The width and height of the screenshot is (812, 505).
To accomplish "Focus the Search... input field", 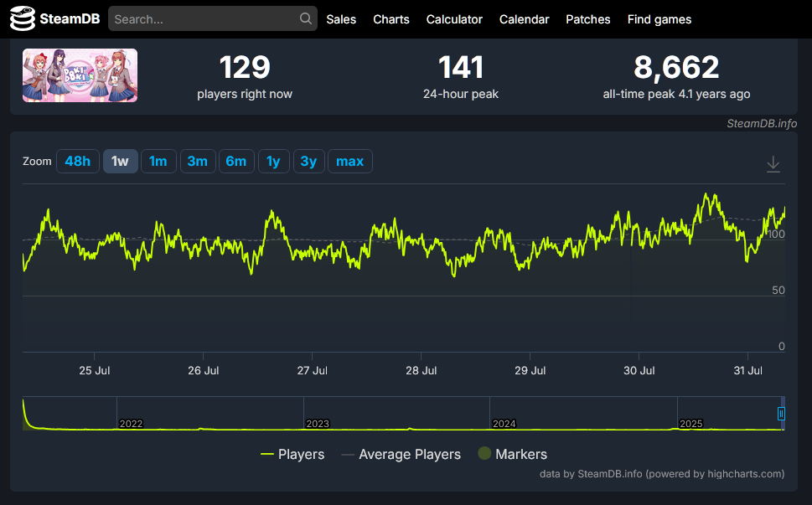I will [x=212, y=19].
